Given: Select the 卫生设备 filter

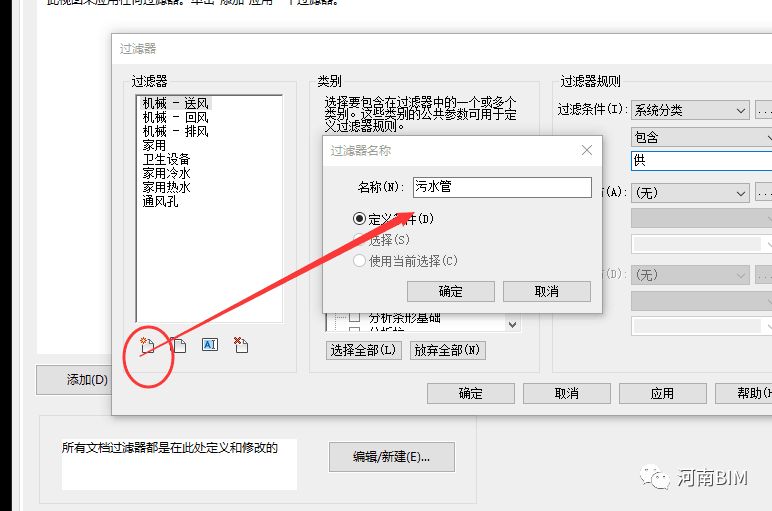Looking at the screenshot, I should tap(166, 159).
